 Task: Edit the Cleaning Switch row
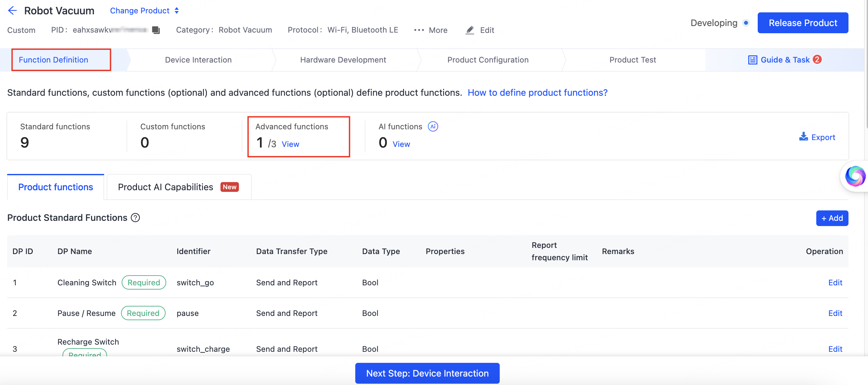835,282
